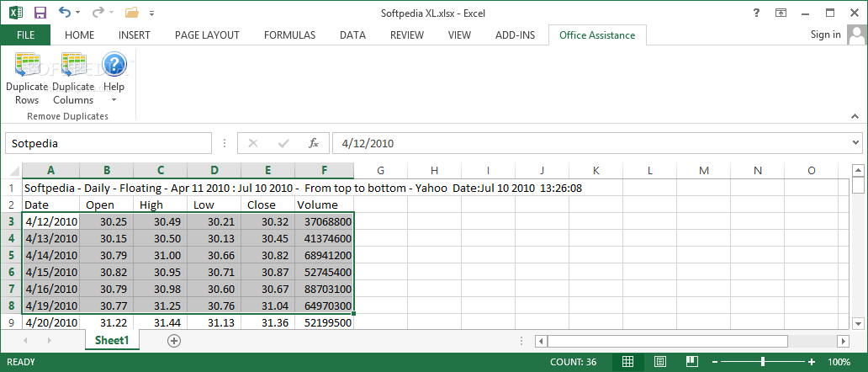Switch to Page Layout view icon

(x=660, y=362)
